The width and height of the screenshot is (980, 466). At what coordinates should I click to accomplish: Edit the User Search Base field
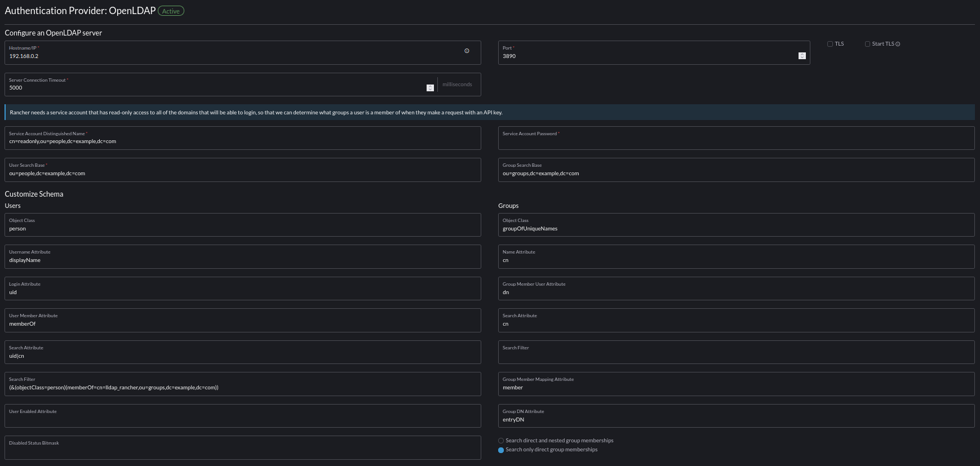click(243, 170)
